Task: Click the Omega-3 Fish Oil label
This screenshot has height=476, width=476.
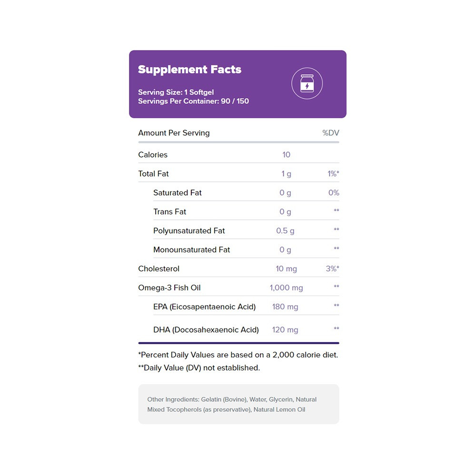Action: click(170, 288)
